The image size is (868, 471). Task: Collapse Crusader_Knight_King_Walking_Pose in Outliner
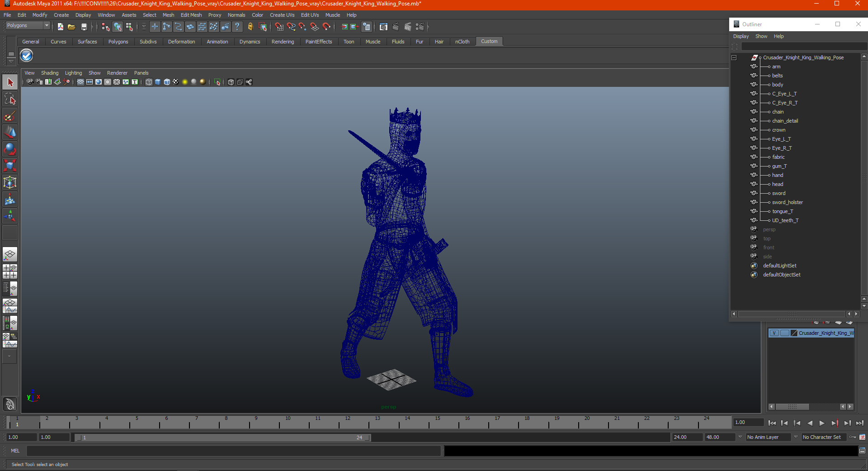(734, 57)
